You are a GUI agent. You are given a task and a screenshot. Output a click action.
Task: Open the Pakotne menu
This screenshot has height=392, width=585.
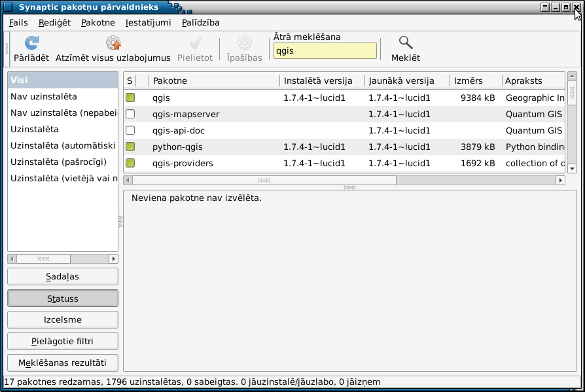tap(97, 22)
